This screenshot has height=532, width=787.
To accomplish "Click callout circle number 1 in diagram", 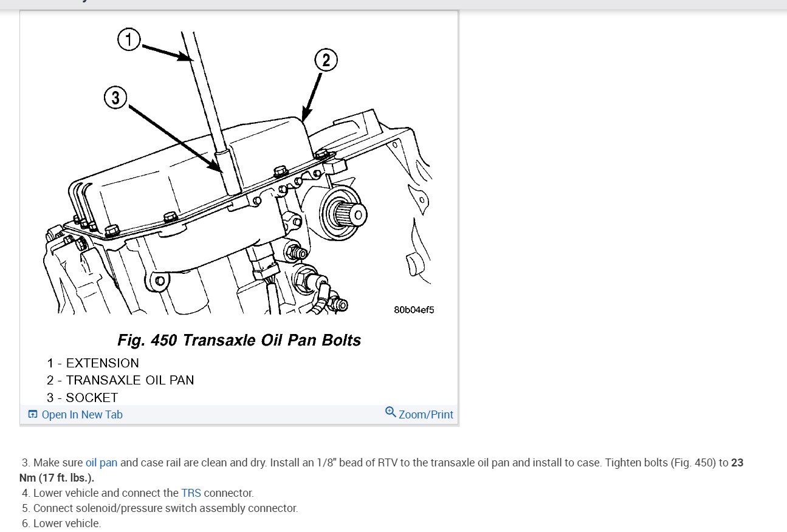I will tap(128, 40).
